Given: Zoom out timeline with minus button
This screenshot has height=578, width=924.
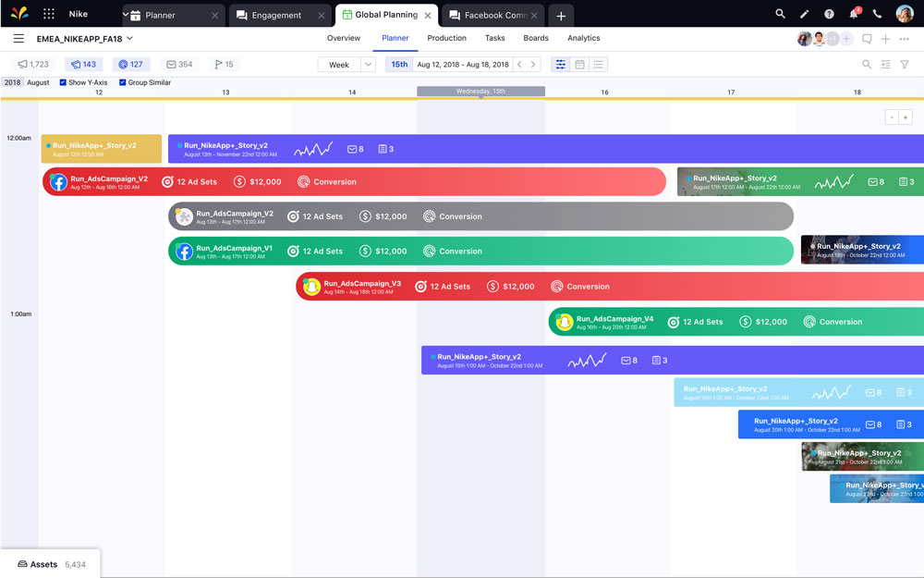Looking at the screenshot, I should click(892, 117).
